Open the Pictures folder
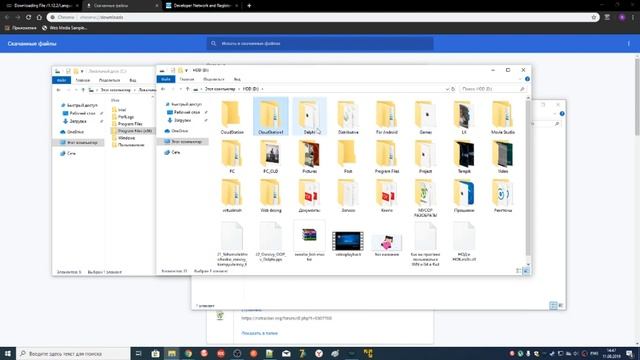This screenshot has width=640, height=360. point(309,156)
